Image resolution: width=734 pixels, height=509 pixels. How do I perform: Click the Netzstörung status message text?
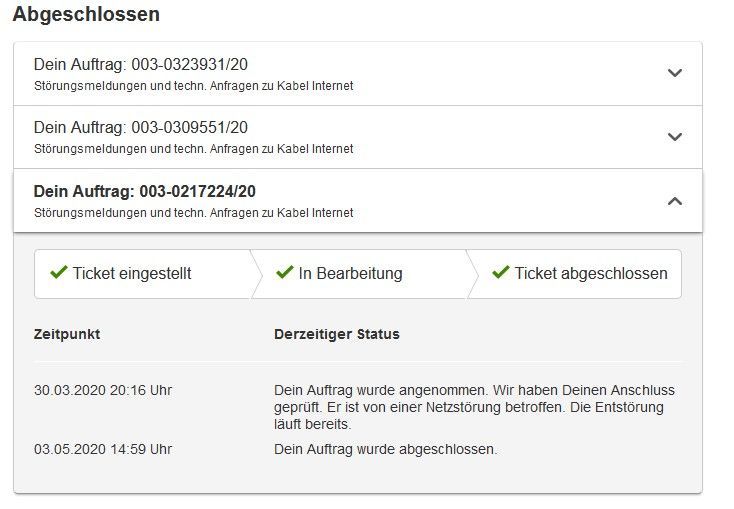pos(473,407)
